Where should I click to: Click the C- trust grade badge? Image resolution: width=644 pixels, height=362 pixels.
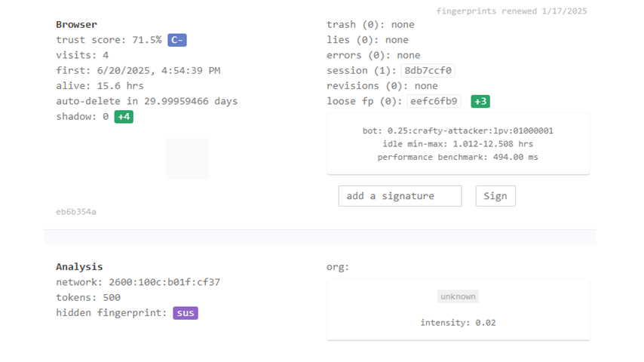[177, 40]
